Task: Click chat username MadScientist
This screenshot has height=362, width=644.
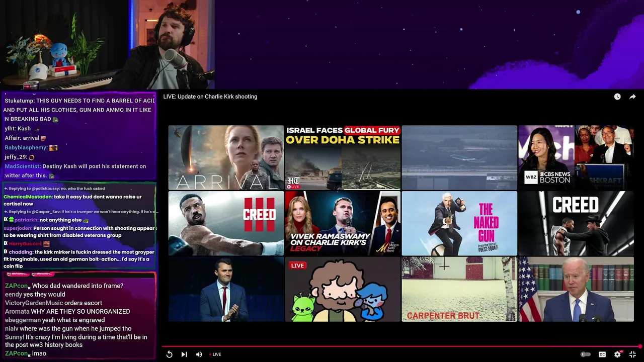Action: 22,166
